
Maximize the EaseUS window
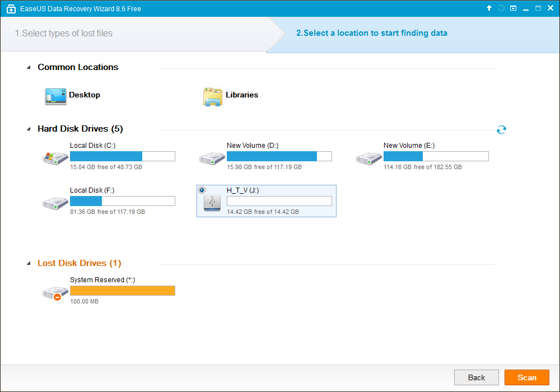(x=538, y=8)
